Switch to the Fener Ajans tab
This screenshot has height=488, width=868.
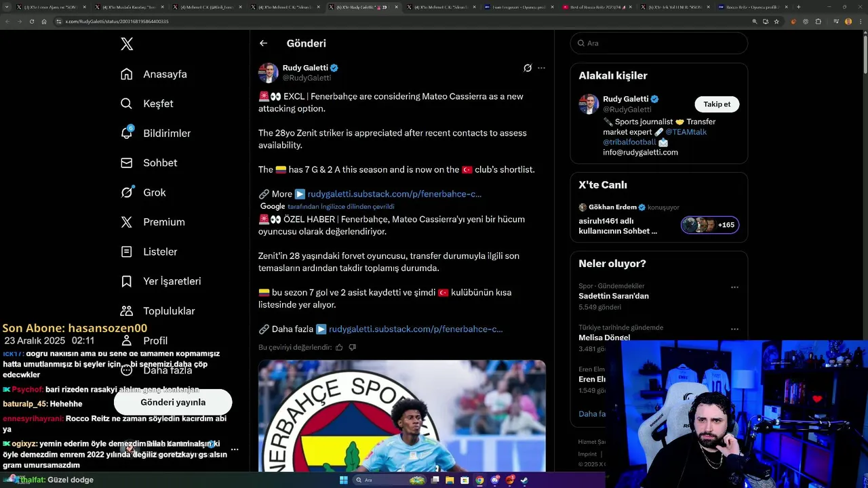pos(52,7)
